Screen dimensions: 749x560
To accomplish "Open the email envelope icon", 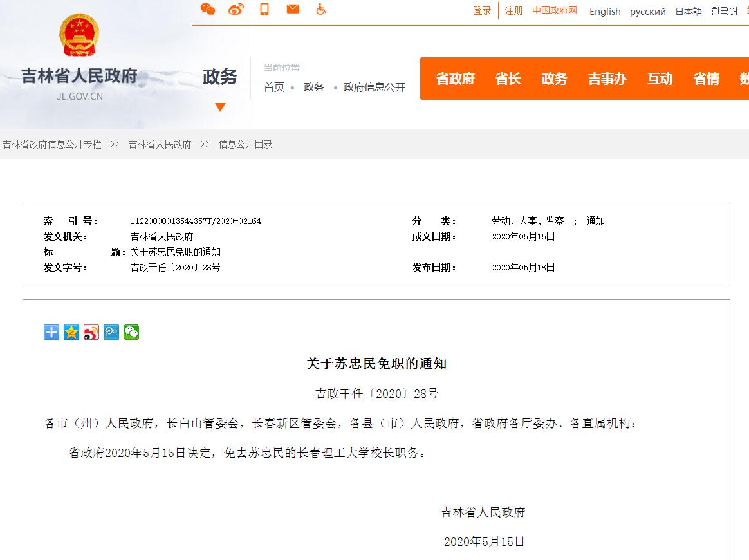I will (293, 9).
